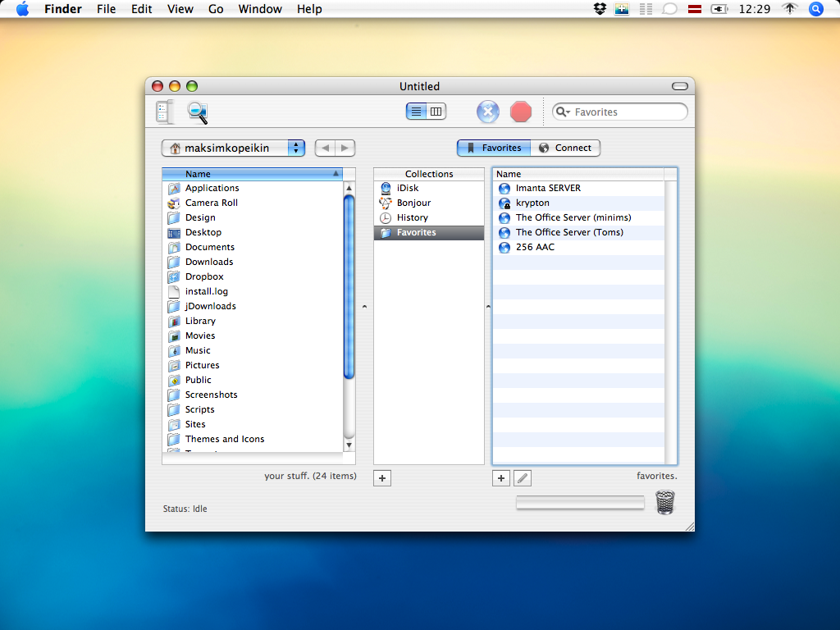
Task: Click the Applications folder icon
Action: [174, 189]
